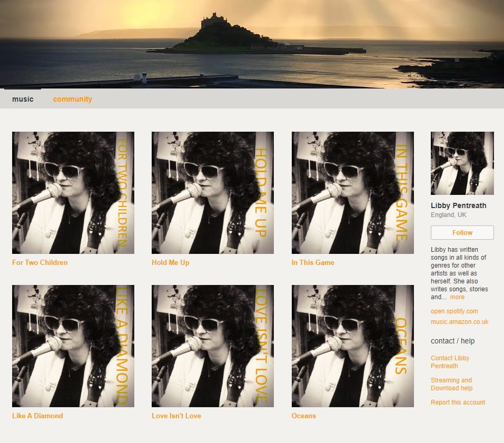Open the For Two Children album cover
The height and width of the screenshot is (443, 504).
tap(73, 193)
